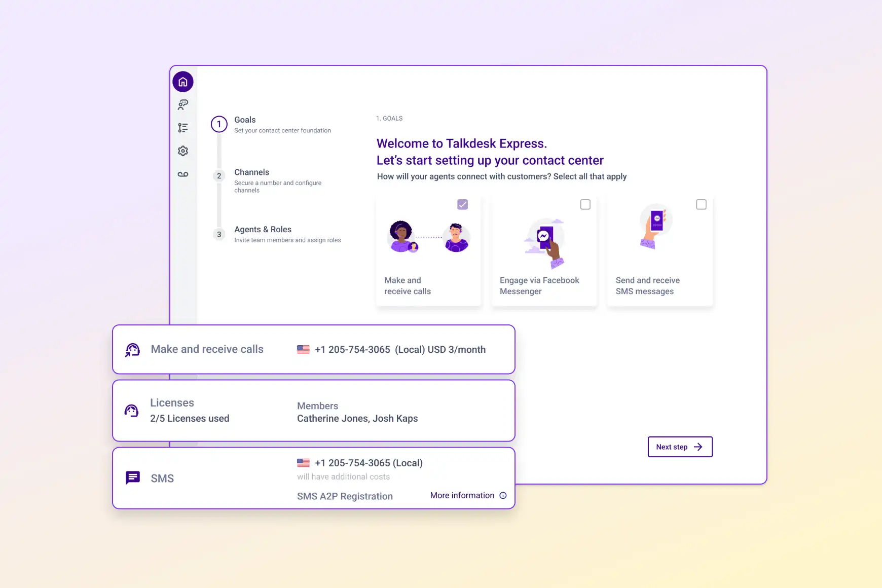Image resolution: width=882 pixels, height=588 pixels.
Task: Enable Engage via Facebook Messenger
Action: [585, 204]
